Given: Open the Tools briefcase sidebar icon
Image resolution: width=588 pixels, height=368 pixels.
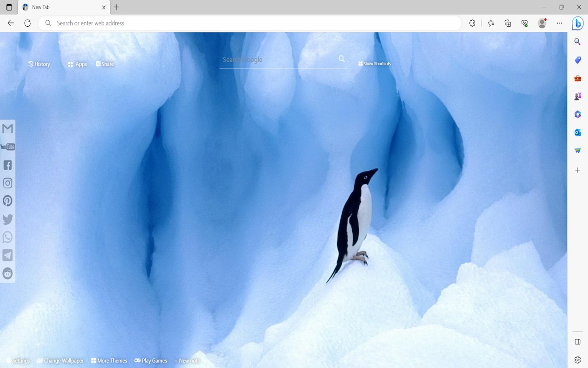Looking at the screenshot, I should pyautogui.click(x=578, y=78).
